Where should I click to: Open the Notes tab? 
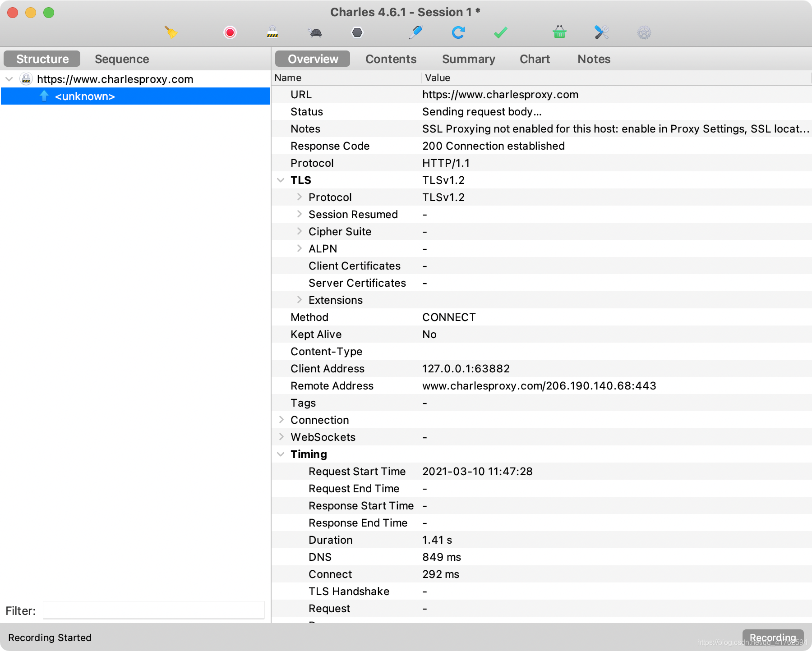[x=594, y=59]
